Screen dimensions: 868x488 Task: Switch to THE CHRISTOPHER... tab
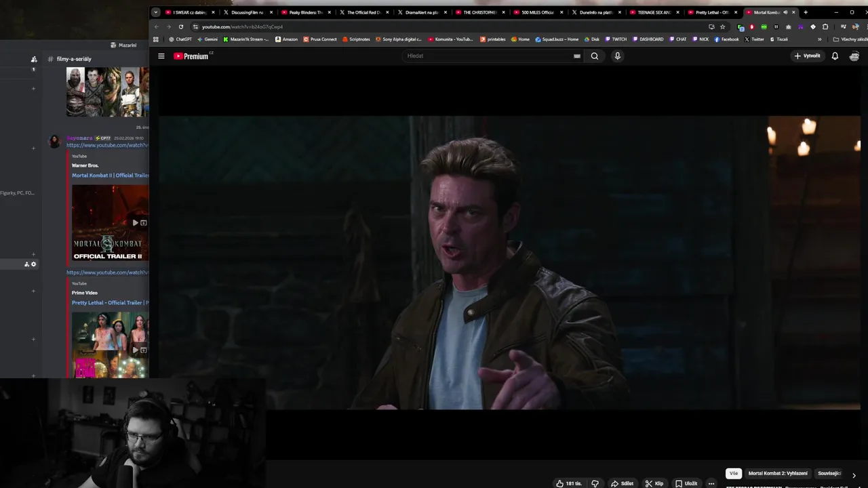click(x=479, y=12)
